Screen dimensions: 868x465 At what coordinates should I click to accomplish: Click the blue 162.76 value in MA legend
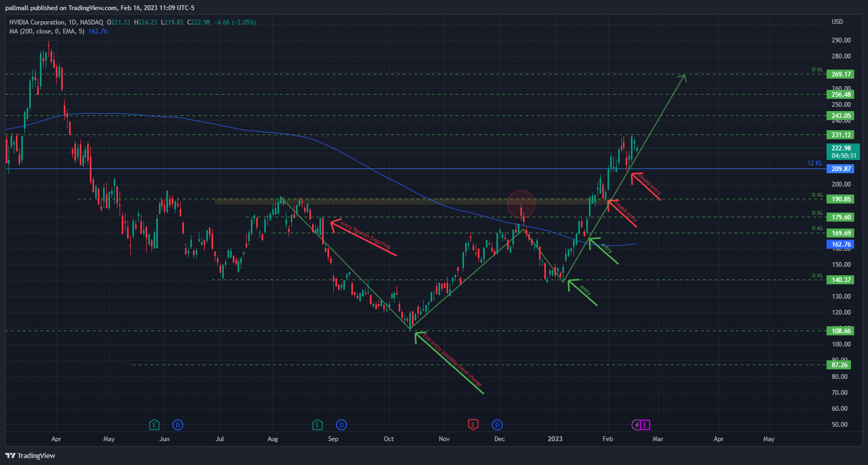click(98, 31)
